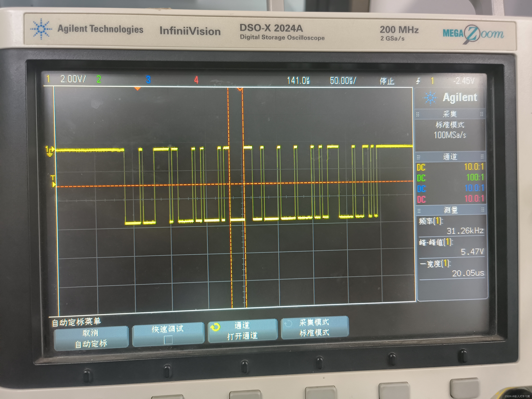Tap the 20.05us negative width value
Image resolution: width=532 pixels, height=399 pixels.
click(468, 273)
